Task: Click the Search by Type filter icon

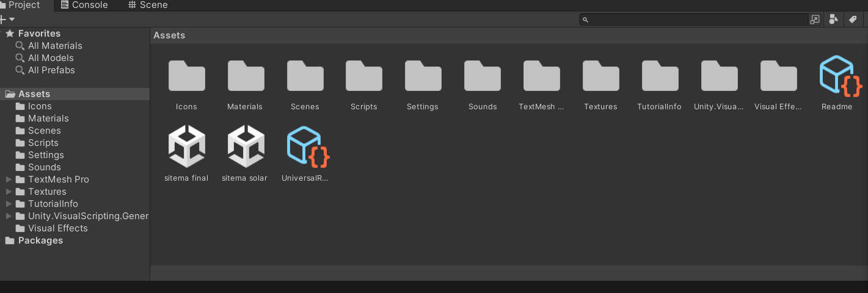Action: [833, 20]
